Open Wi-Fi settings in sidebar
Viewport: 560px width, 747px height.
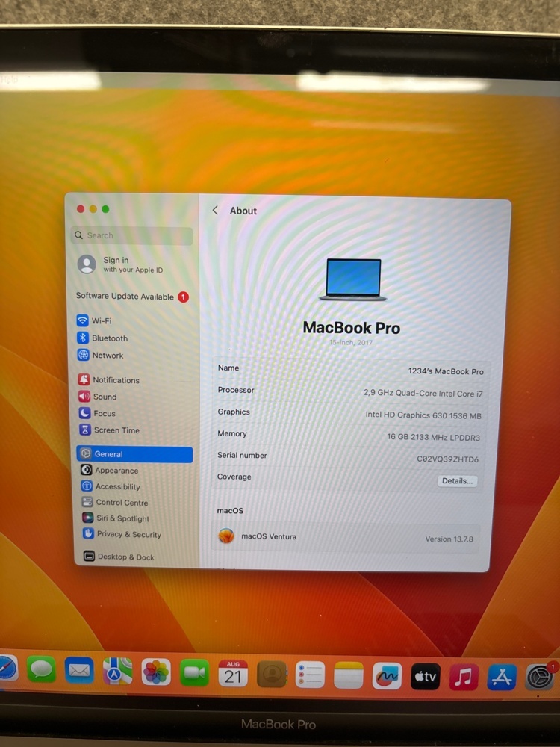tap(94, 320)
